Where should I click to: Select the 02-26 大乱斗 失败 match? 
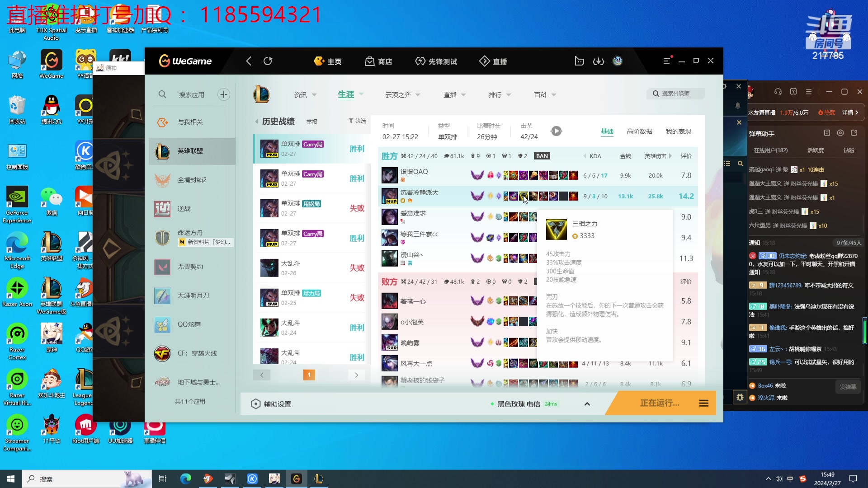point(312,268)
